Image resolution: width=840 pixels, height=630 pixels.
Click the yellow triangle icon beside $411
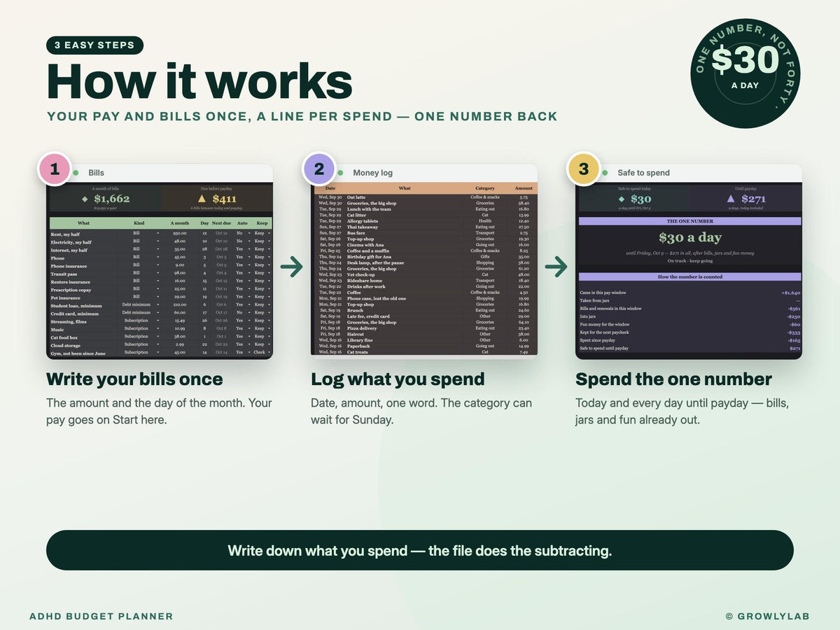click(202, 199)
